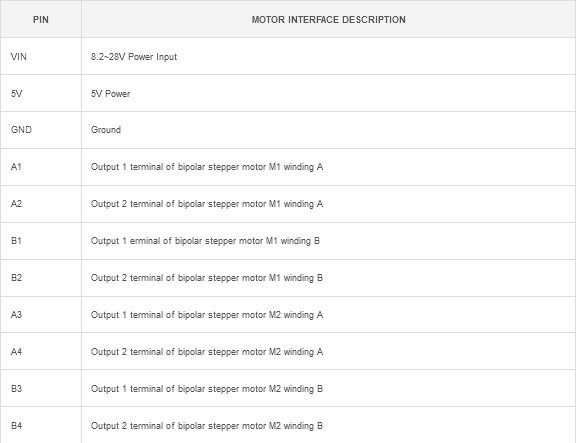Click B4 Output 2 terminal description
The image size is (576, 443).
click(x=207, y=426)
